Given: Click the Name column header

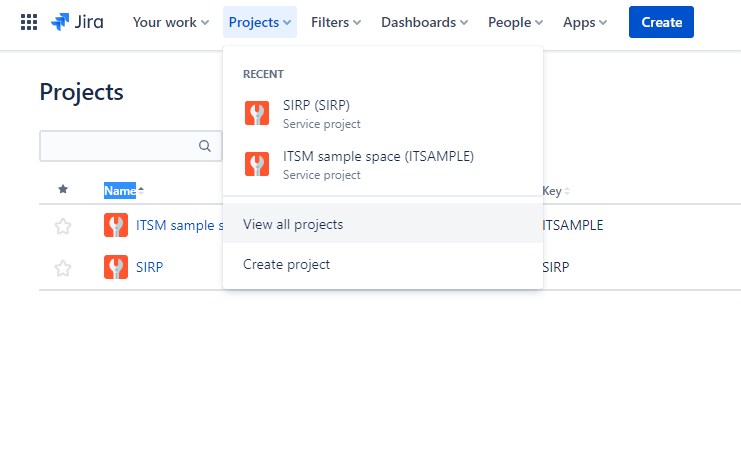Looking at the screenshot, I should 120,190.
